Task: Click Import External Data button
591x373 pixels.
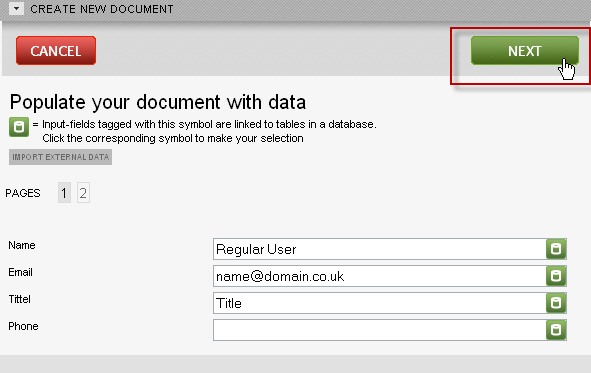Action: [x=60, y=157]
